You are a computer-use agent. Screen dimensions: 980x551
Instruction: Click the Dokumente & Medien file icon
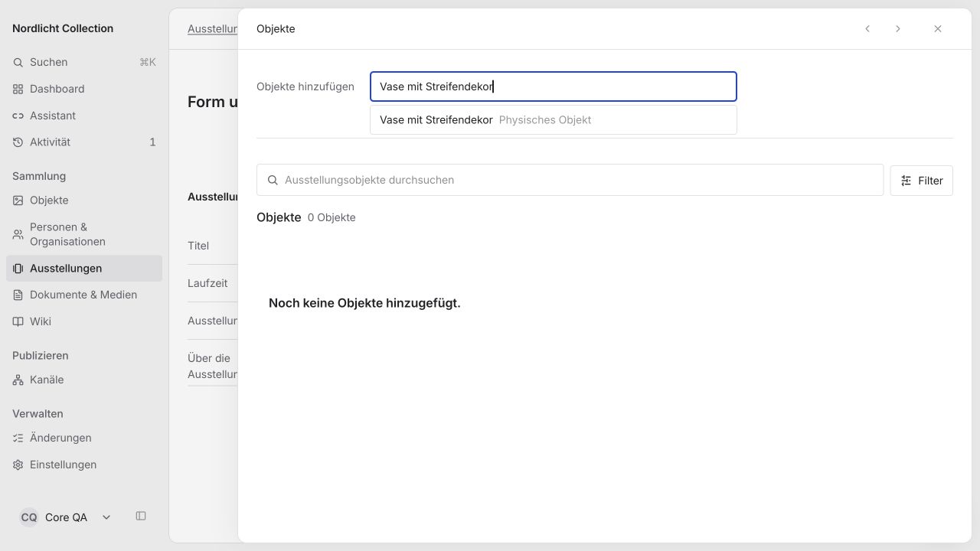tap(18, 295)
